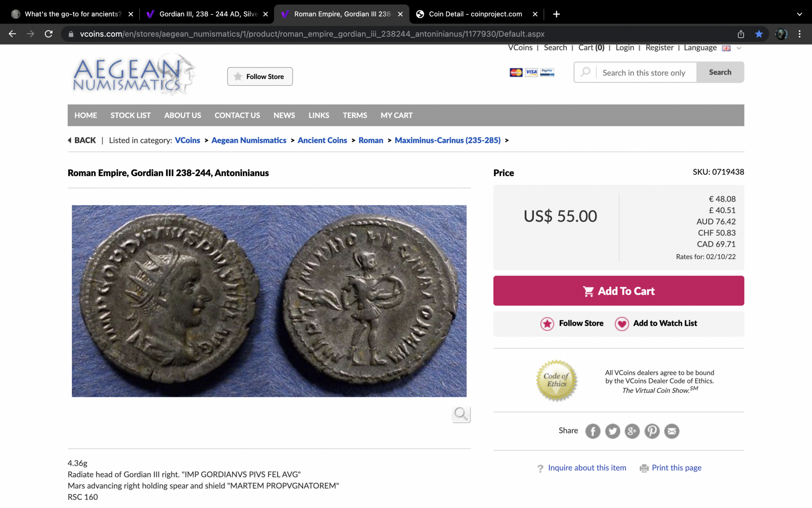Click the Add To Cart button
Screen dimensions: 812x508
click(618, 291)
